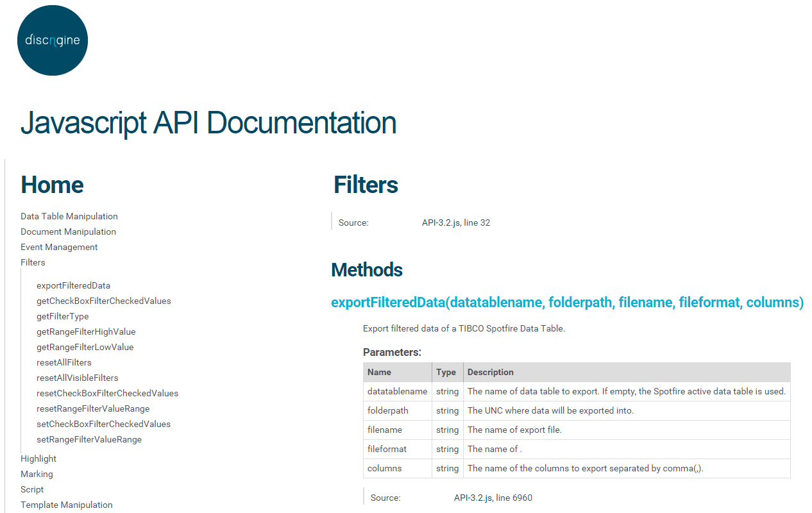Screen dimensions: 812x513
Task: Click 'The name of data table to export' description
Action: click(x=627, y=391)
